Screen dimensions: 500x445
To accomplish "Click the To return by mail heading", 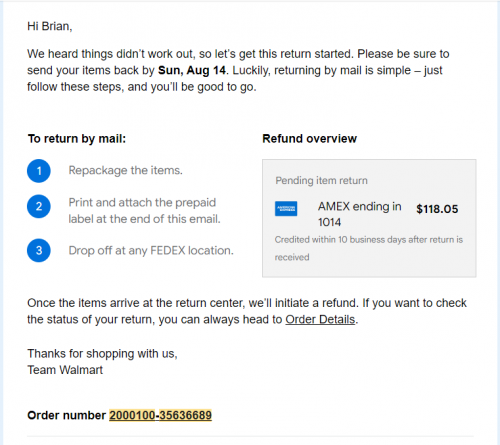I will click(77, 138).
